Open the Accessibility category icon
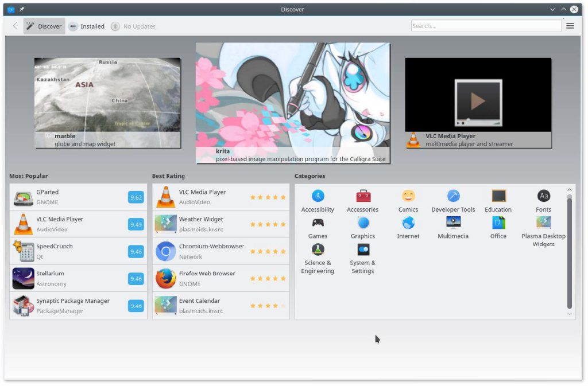This screenshot has height=386, width=588. (x=318, y=196)
